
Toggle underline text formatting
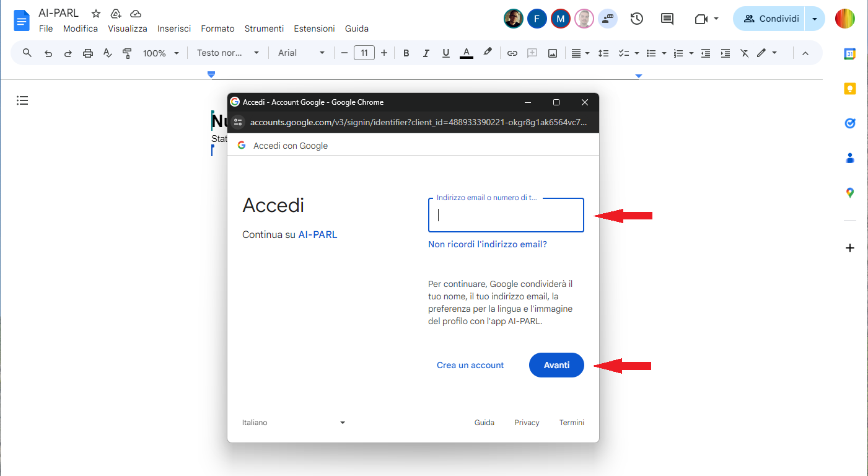click(445, 53)
